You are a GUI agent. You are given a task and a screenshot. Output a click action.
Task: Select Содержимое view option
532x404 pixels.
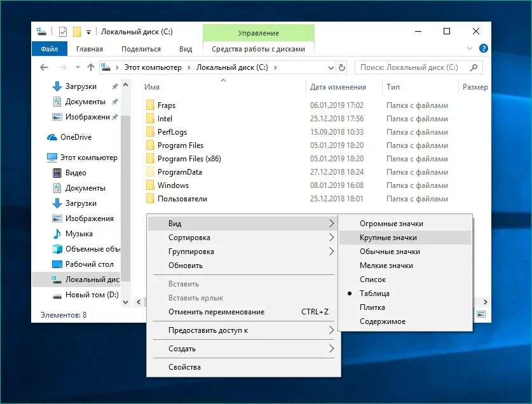[405, 321]
